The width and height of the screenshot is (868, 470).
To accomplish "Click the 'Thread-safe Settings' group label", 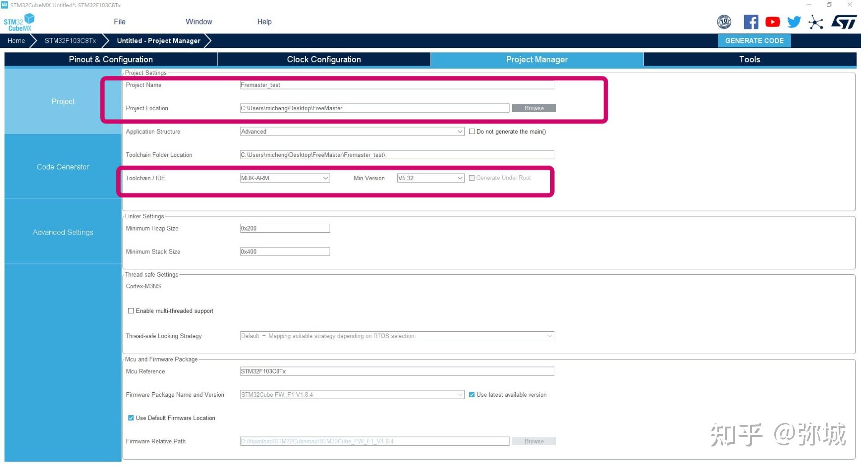I will [x=151, y=274].
